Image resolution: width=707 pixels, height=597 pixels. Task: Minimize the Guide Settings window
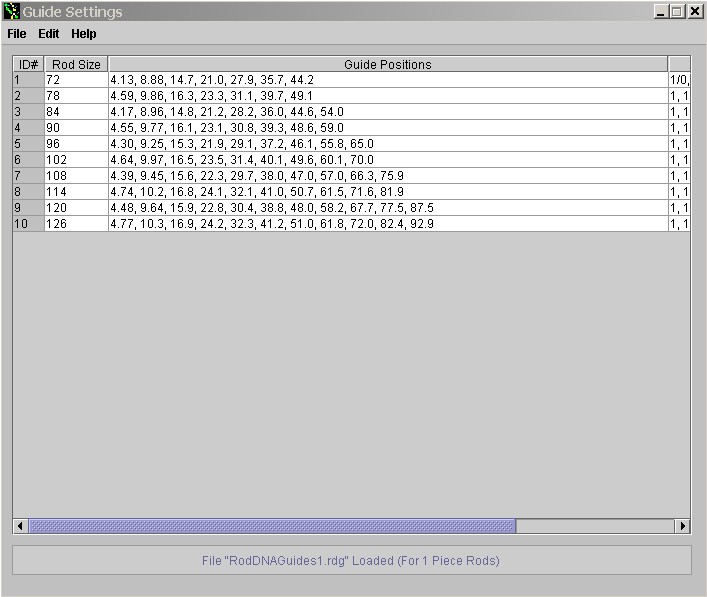click(x=661, y=12)
